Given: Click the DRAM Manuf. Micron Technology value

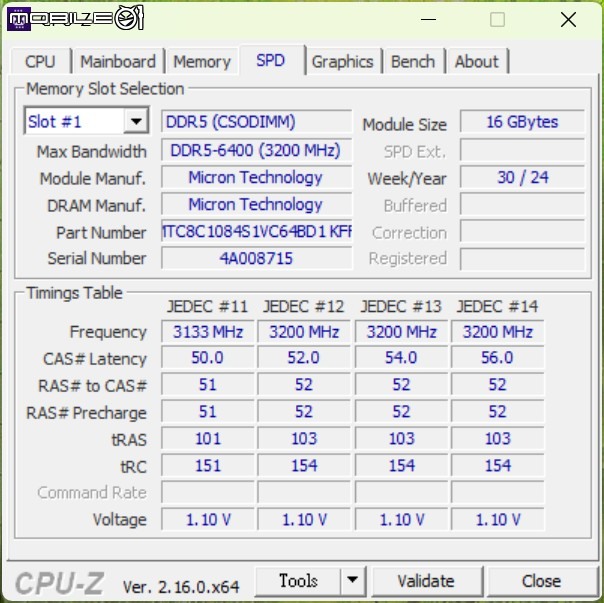Looking at the screenshot, I should [x=257, y=204].
